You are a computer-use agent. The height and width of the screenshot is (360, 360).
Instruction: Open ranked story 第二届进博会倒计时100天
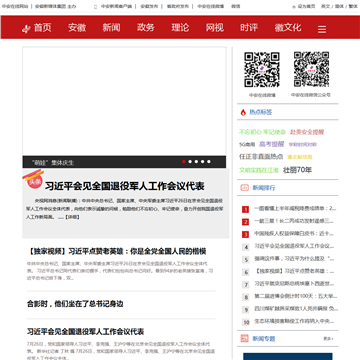coord(296,296)
